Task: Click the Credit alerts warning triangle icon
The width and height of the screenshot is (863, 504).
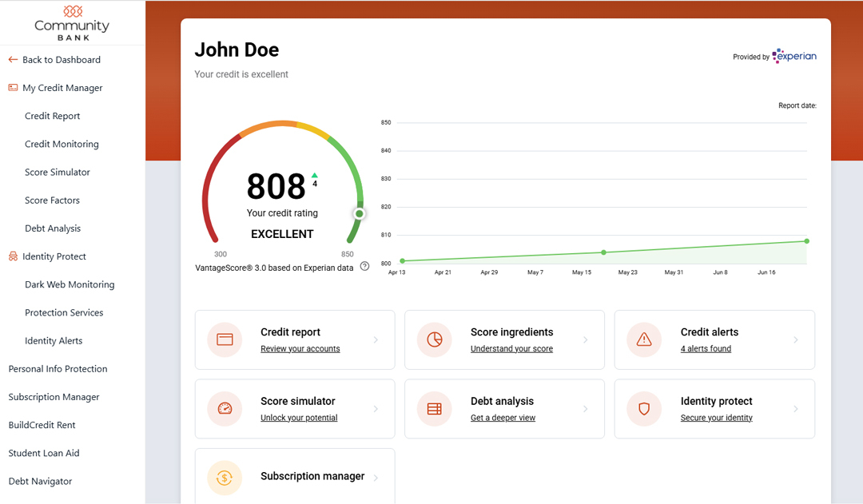Action: point(644,339)
